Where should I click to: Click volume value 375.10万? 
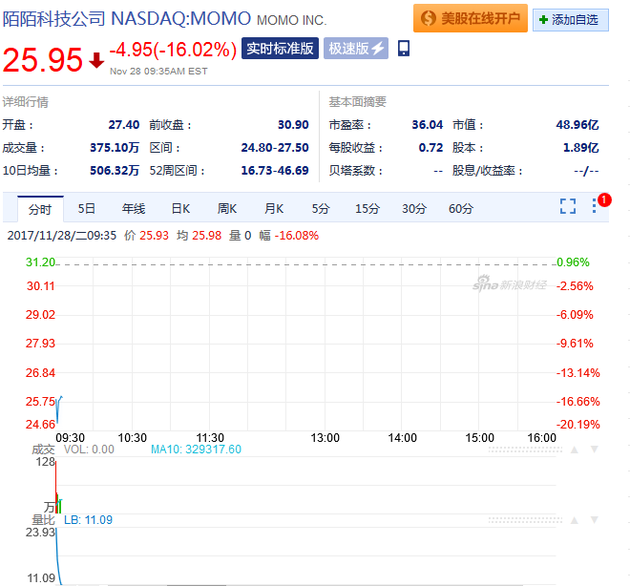coord(115,148)
